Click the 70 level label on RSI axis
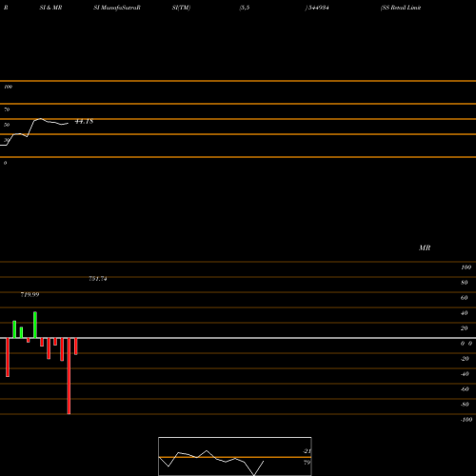Image resolution: width=476 pixels, height=476 pixels. click(7, 109)
